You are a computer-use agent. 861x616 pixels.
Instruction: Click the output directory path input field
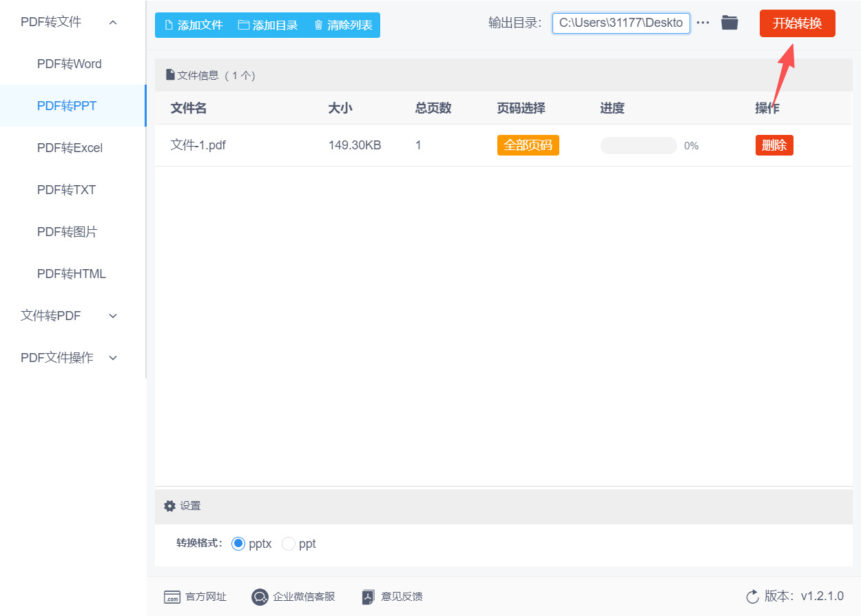[x=620, y=23]
